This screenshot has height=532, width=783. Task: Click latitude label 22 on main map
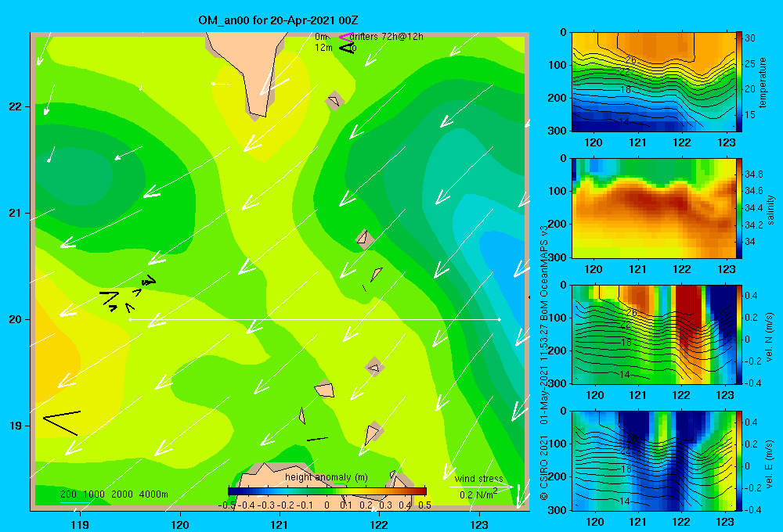tap(16, 106)
